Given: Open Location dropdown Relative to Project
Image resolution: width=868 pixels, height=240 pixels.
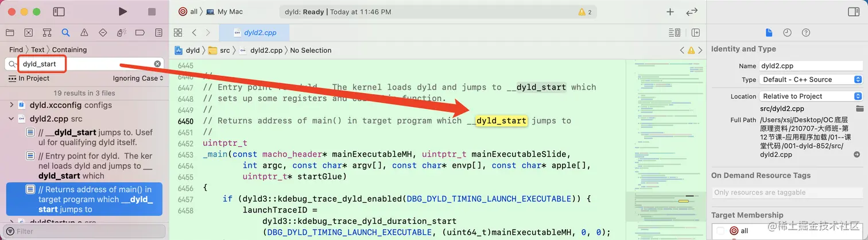Looking at the screenshot, I should pos(811,96).
